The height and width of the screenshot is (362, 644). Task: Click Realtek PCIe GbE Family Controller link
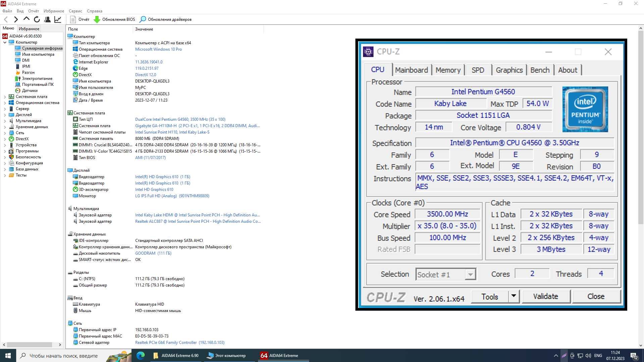click(x=180, y=343)
